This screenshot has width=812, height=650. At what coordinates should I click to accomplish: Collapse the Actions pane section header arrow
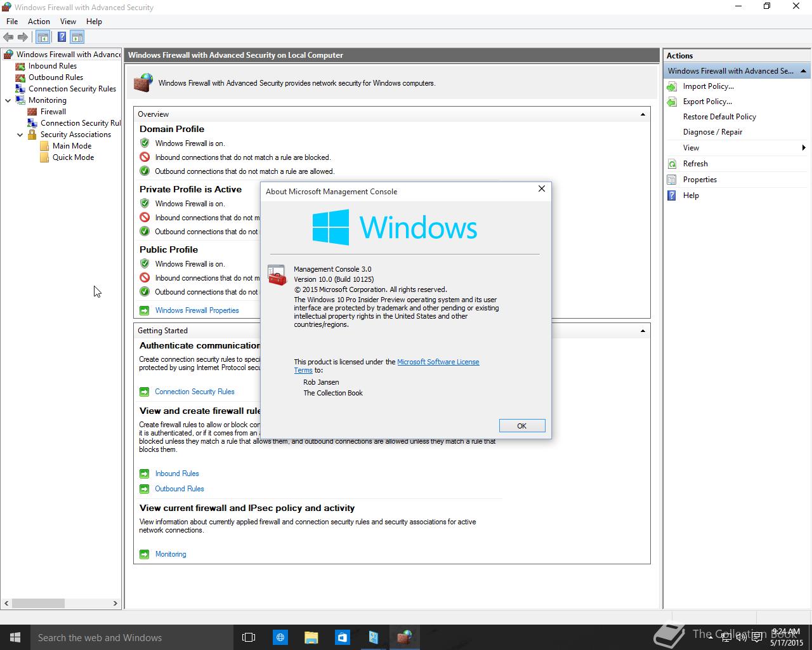point(803,71)
